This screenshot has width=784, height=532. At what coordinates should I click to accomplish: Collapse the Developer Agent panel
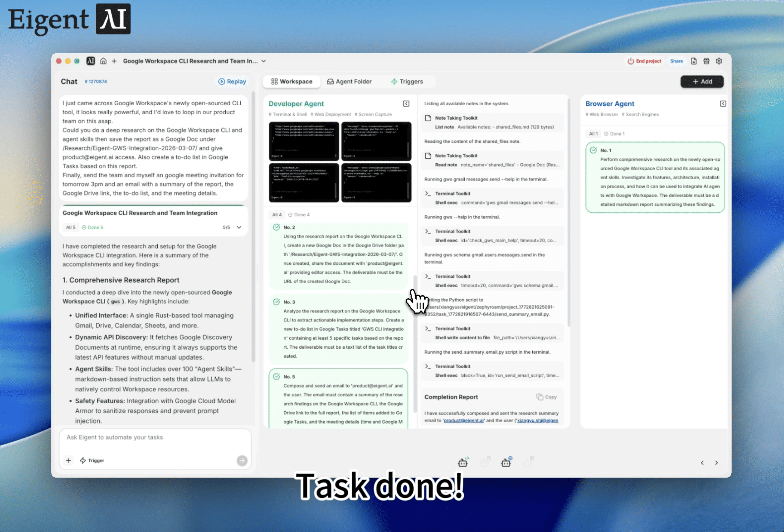pyautogui.click(x=406, y=104)
